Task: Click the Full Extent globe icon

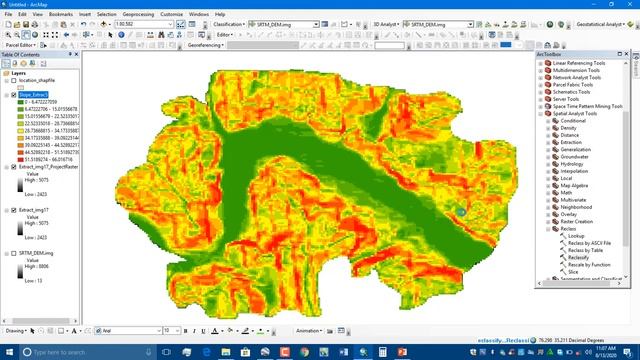Action: (35, 35)
